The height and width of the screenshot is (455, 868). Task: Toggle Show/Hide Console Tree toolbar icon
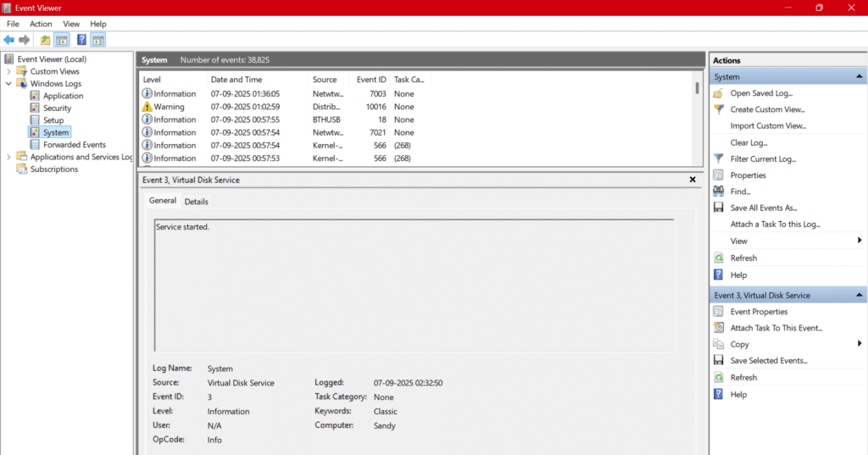tap(62, 40)
